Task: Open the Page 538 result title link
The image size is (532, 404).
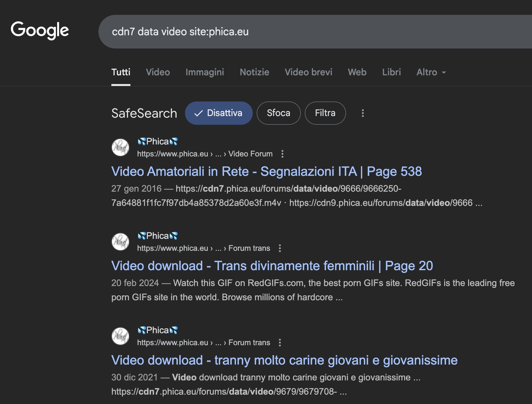Action: 266,171
